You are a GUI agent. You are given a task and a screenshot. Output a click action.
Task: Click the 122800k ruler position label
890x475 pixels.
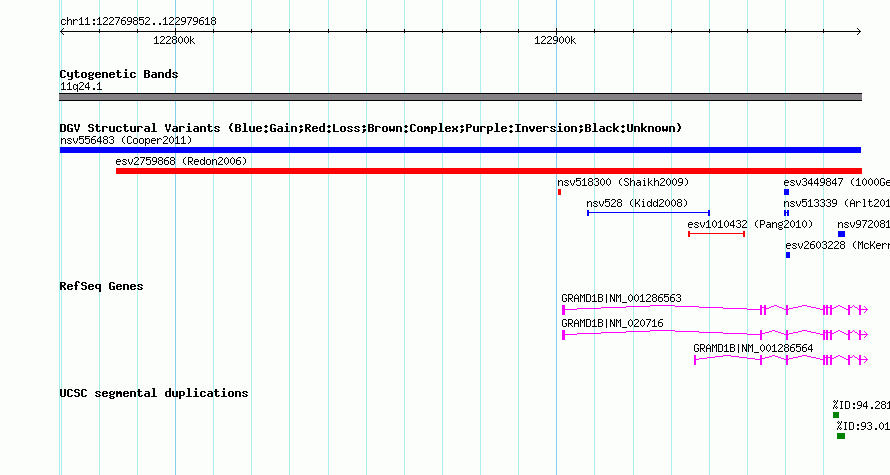pos(174,40)
